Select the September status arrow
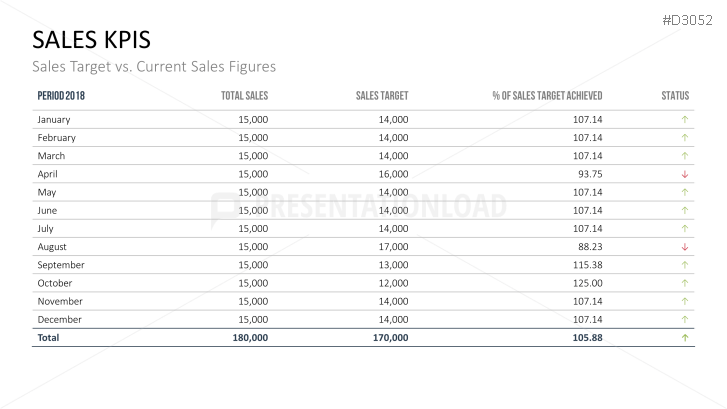 pos(685,265)
